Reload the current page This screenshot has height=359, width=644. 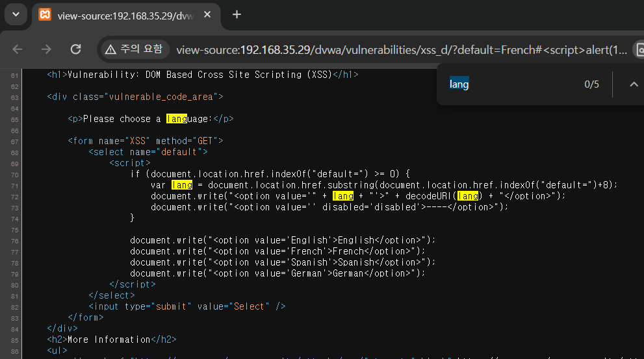pos(75,49)
